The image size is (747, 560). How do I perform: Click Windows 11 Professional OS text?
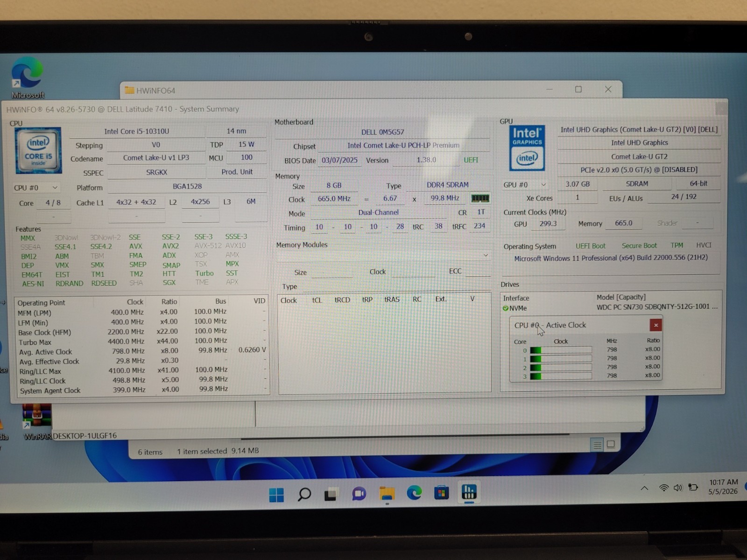(x=611, y=258)
